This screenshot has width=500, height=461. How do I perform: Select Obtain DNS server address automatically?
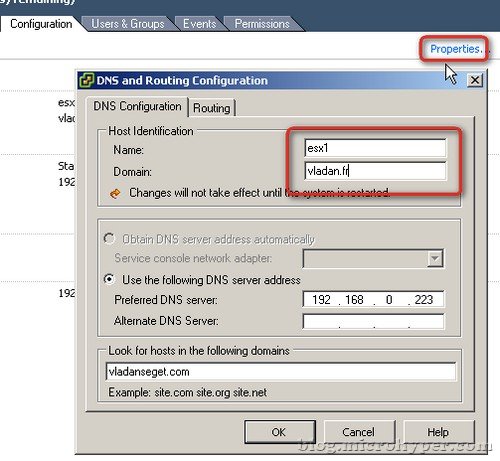point(109,239)
